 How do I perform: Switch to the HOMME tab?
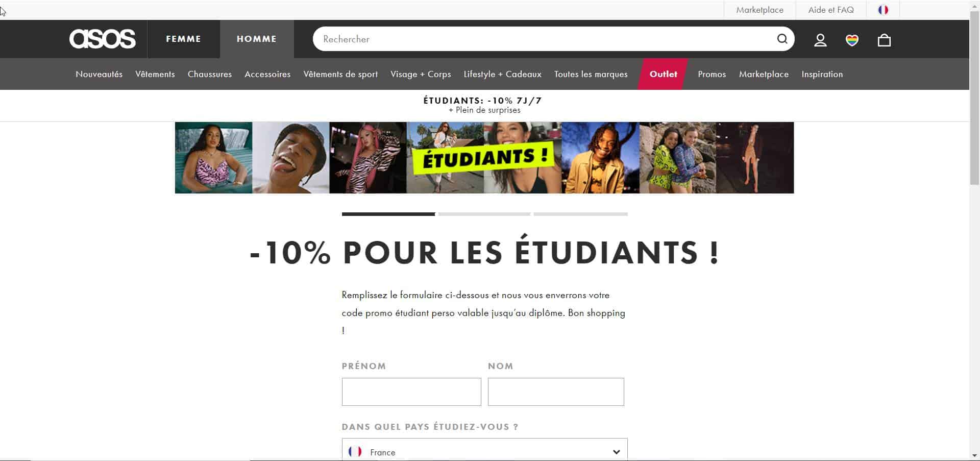tap(257, 39)
